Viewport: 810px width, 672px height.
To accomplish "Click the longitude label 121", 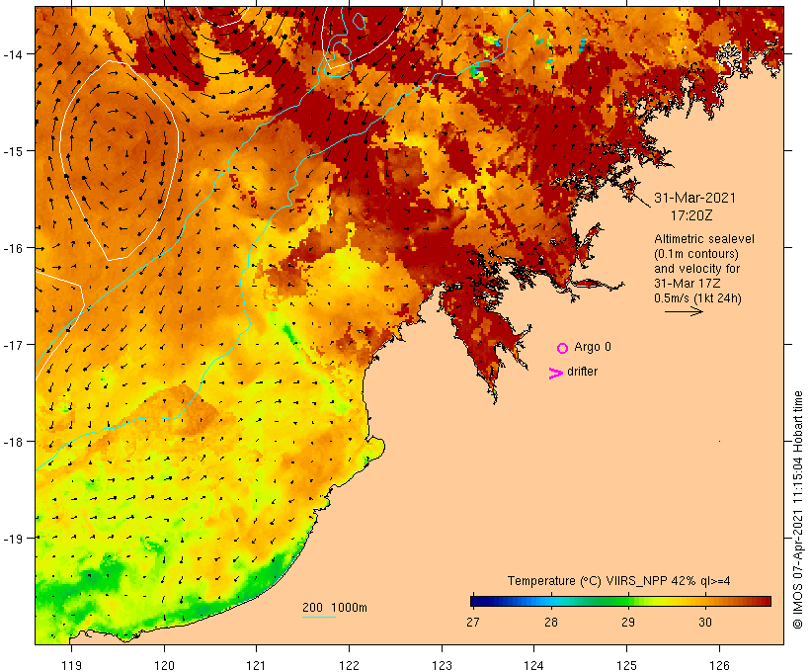I will [x=256, y=665].
